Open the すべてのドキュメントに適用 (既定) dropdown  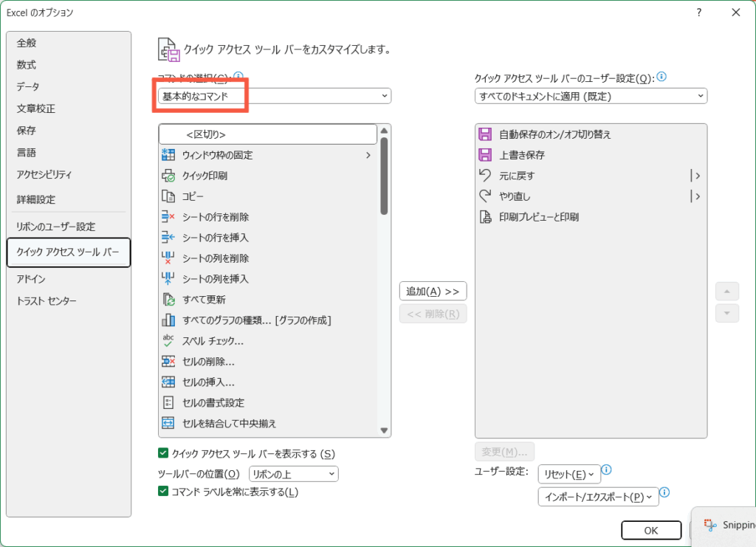(591, 96)
